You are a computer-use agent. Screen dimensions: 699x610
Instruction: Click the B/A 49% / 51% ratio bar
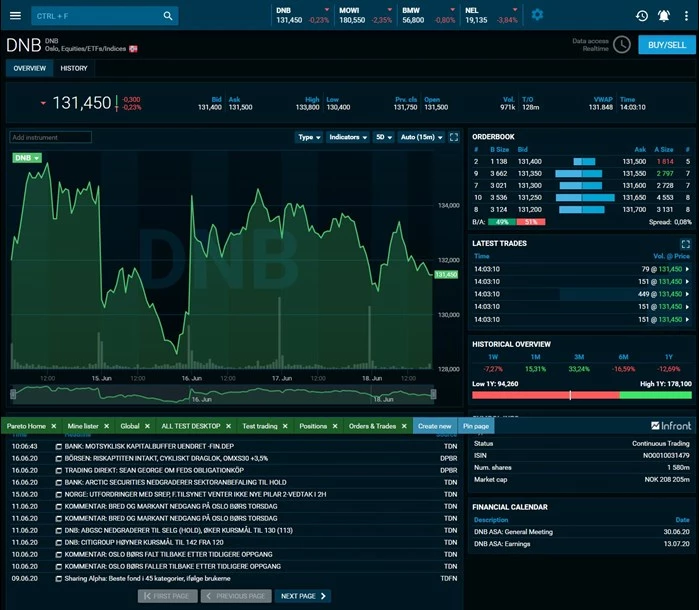click(516, 222)
